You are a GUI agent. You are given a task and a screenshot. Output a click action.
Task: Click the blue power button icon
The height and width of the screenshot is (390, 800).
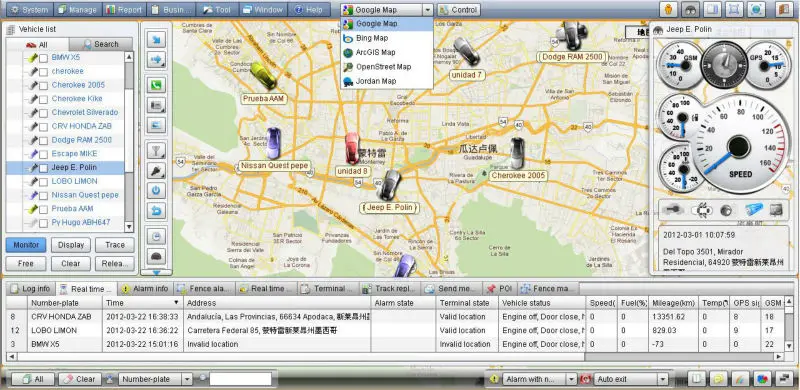[156, 190]
